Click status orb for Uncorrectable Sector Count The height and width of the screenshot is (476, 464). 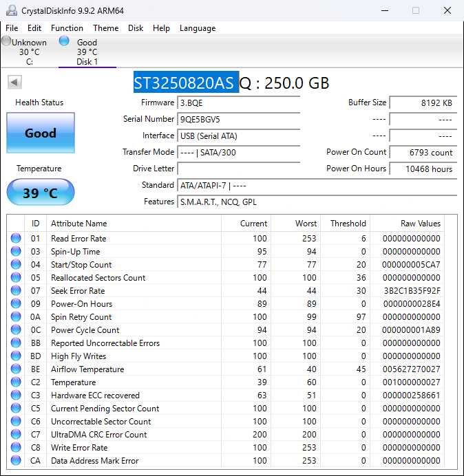[x=16, y=421]
